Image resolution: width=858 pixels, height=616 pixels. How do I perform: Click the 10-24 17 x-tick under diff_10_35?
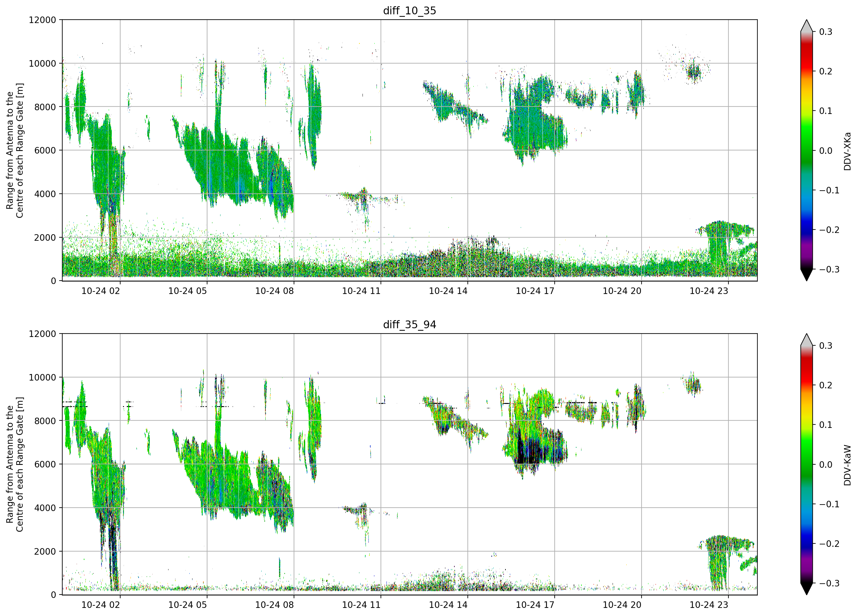point(535,291)
